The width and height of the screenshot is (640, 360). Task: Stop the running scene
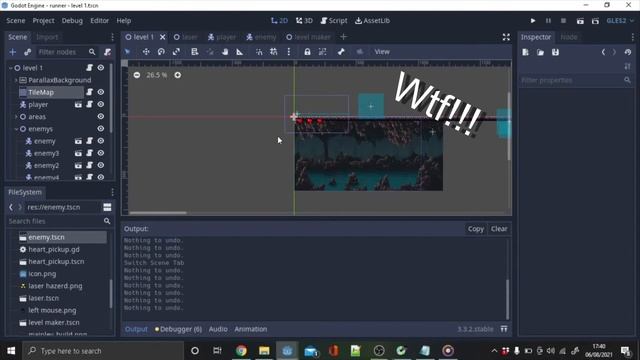click(563, 20)
